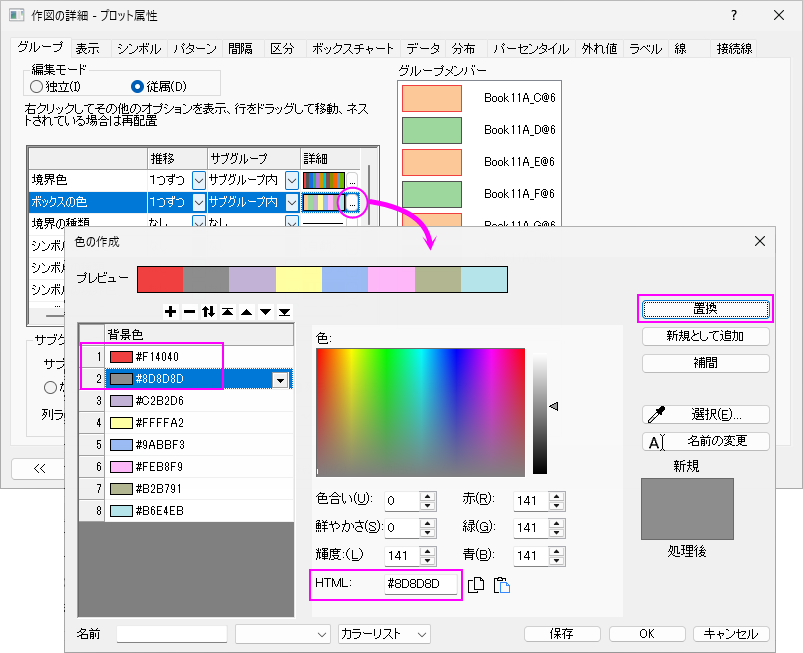
Task: Increase the 緑(G) value with up arrow
Action: (557, 523)
